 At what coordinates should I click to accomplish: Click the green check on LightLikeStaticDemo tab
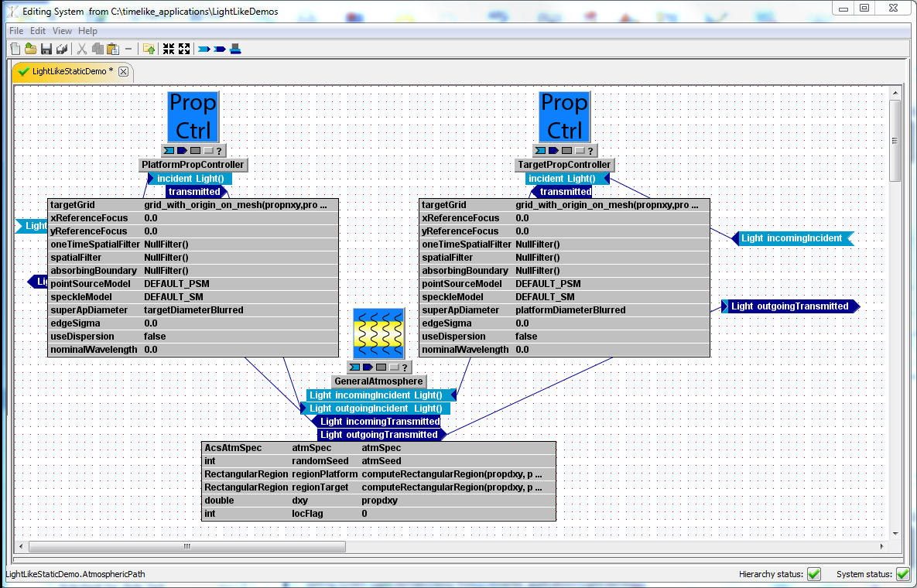point(23,71)
